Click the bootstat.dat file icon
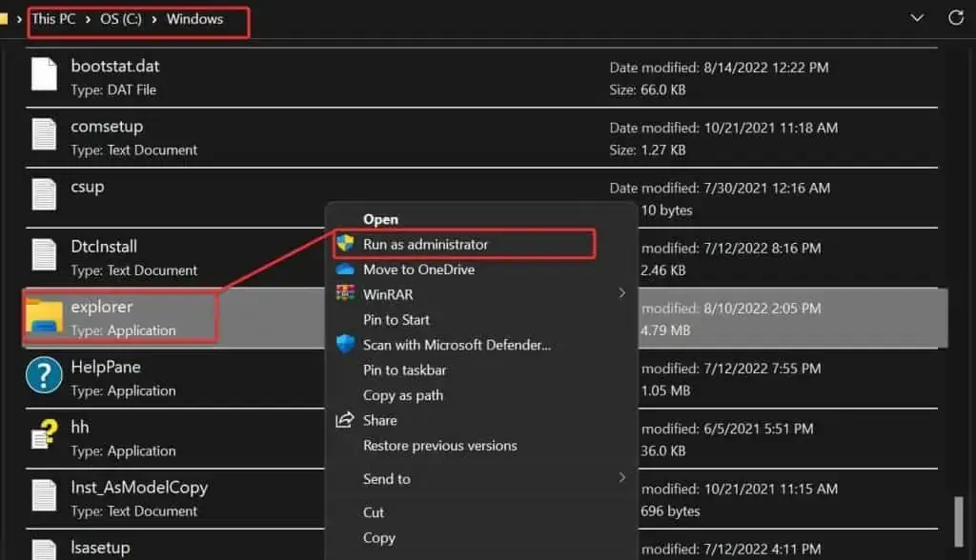 (x=44, y=74)
